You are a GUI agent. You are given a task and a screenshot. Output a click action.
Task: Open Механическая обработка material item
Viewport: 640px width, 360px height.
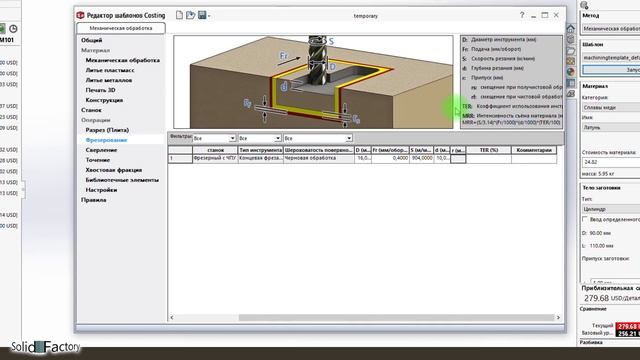click(x=122, y=60)
